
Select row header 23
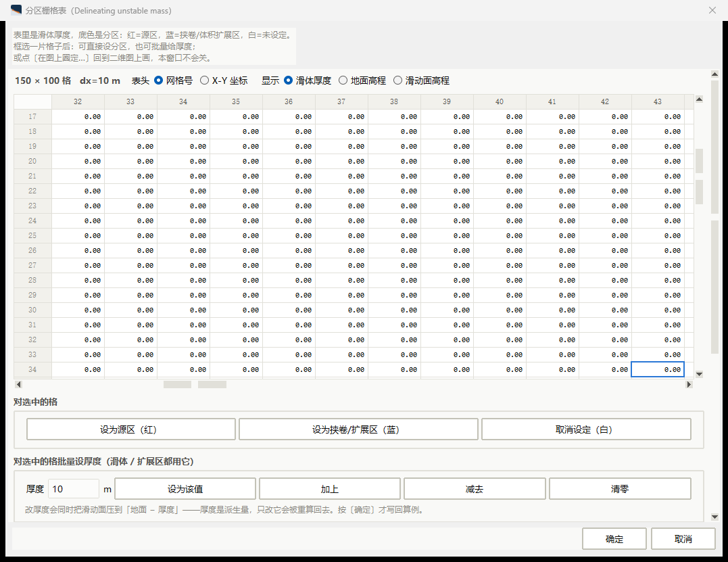pyautogui.click(x=32, y=206)
